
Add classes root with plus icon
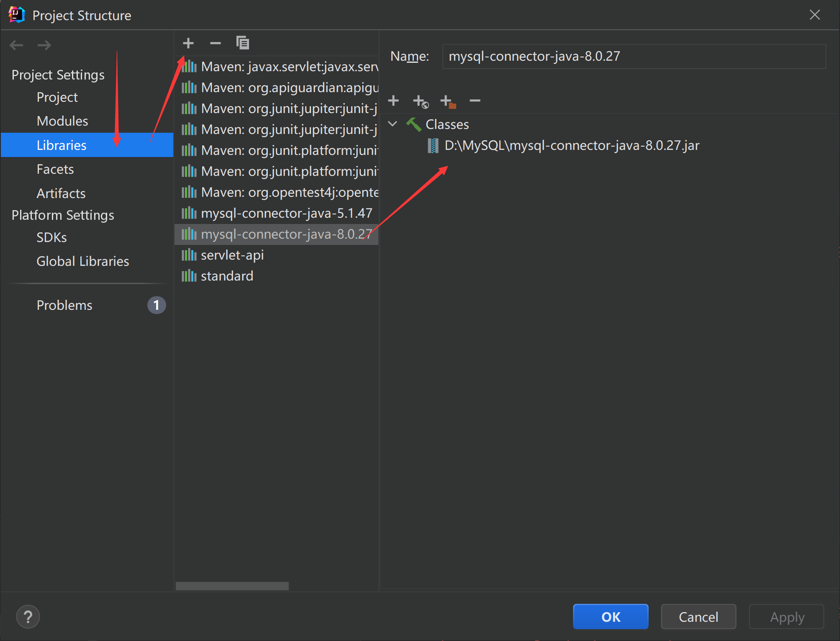(393, 100)
